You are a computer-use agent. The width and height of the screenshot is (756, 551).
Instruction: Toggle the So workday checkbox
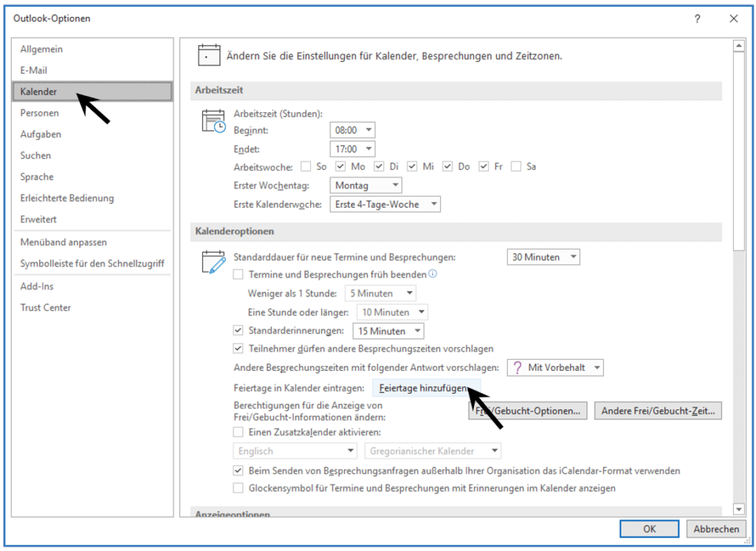pos(306,166)
